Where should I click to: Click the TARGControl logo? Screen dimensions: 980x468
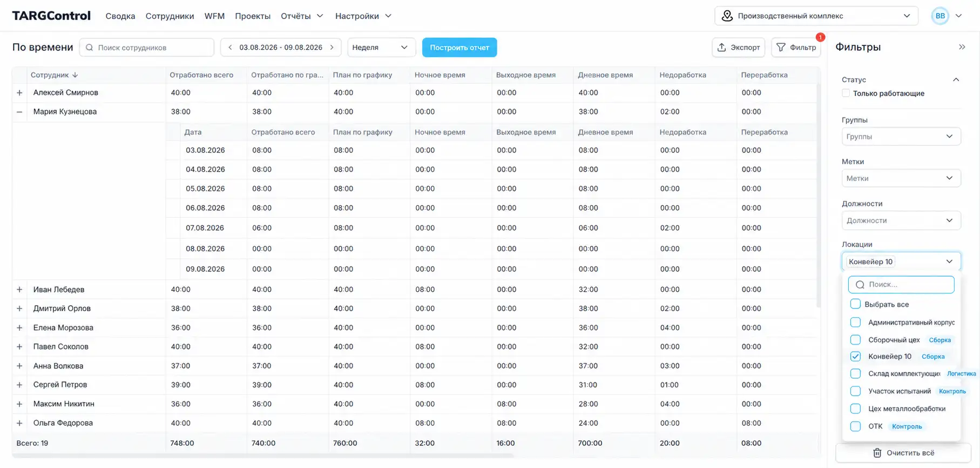pyautogui.click(x=51, y=16)
